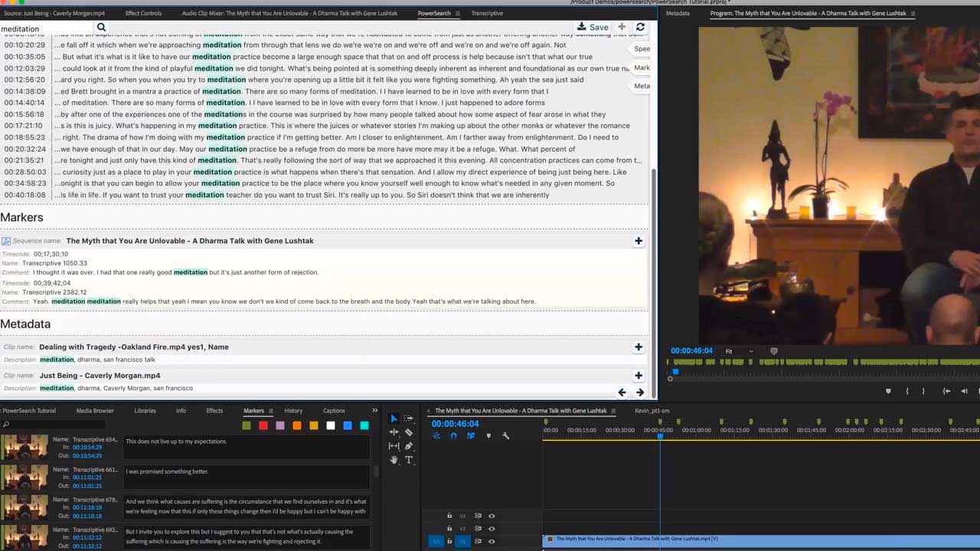The height and width of the screenshot is (551, 980).
Task: Add the Just Being - Caverly Morgan.mp4 result
Action: pos(639,376)
